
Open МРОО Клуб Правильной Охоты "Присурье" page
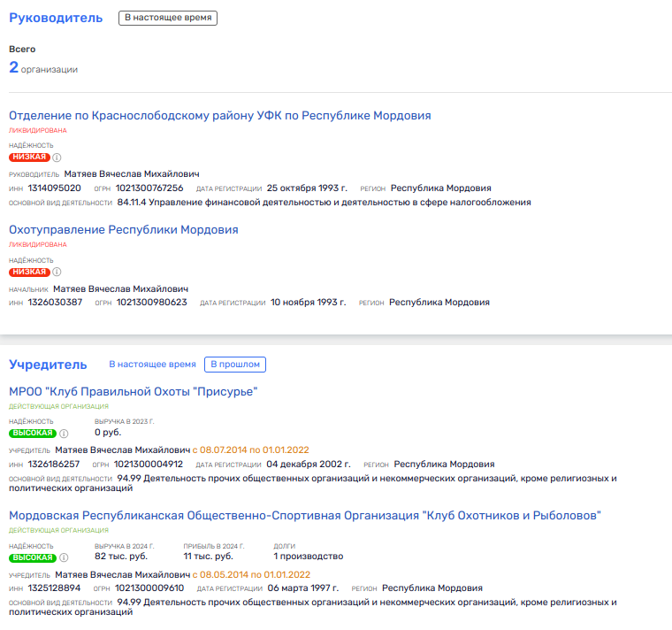(x=133, y=392)
